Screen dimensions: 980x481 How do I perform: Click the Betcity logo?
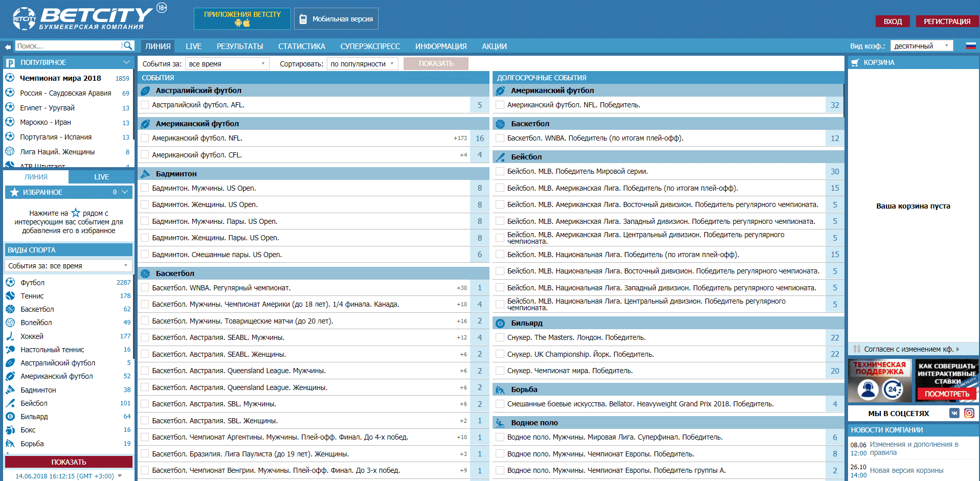[82, 18]
